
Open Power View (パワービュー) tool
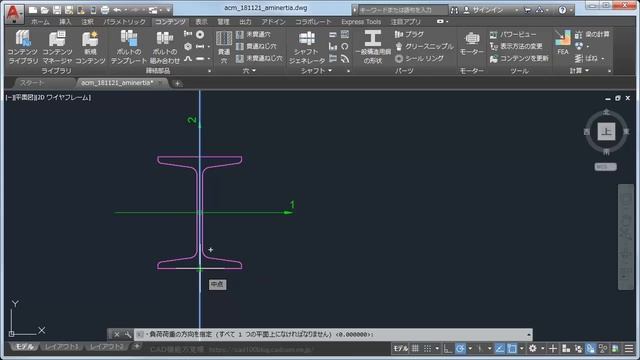click(513, 34)
